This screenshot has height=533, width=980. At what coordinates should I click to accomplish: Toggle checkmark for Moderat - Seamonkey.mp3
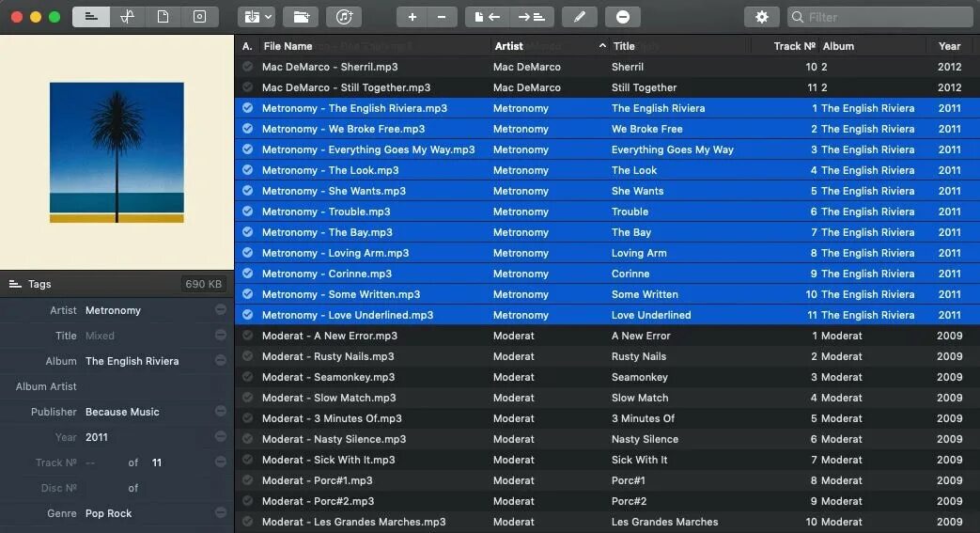coord(247,377)
